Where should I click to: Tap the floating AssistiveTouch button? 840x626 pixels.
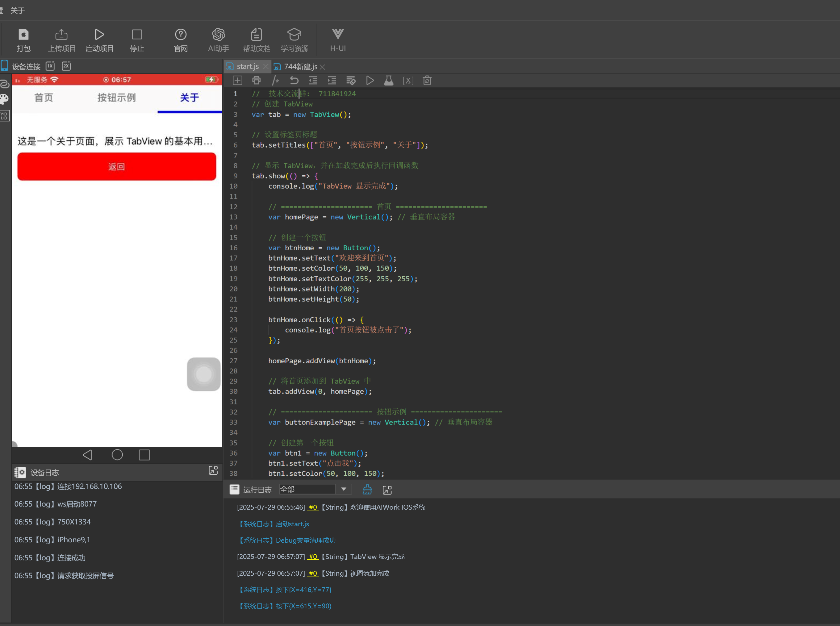[204, 374]
